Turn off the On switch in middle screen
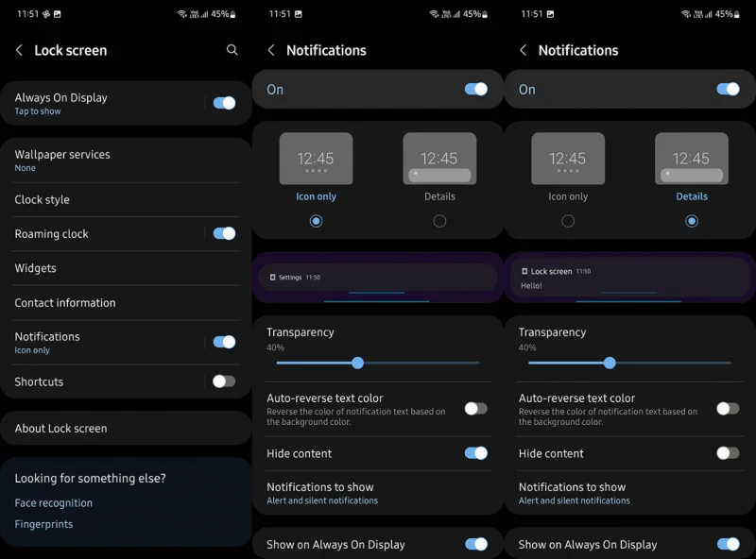 [x=476, y=89]
